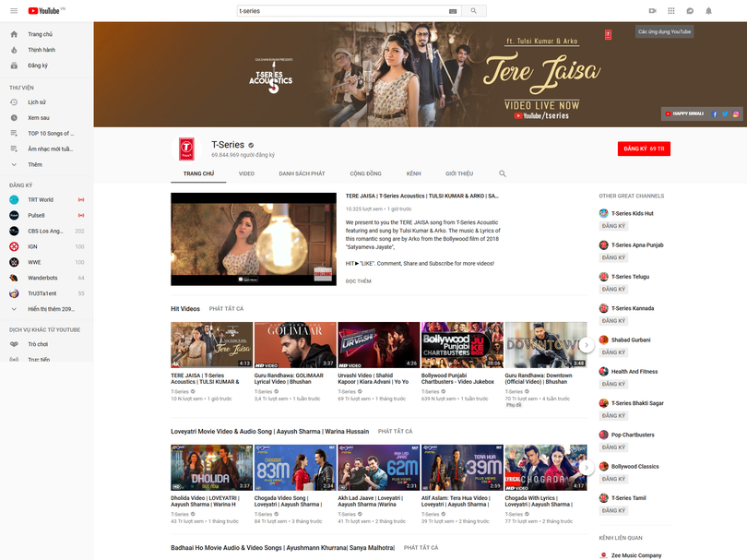747x560 pixels.
Task: Click the red ĐĂNG KÝ 69 Tr button
Action: (x=643, y=149)
